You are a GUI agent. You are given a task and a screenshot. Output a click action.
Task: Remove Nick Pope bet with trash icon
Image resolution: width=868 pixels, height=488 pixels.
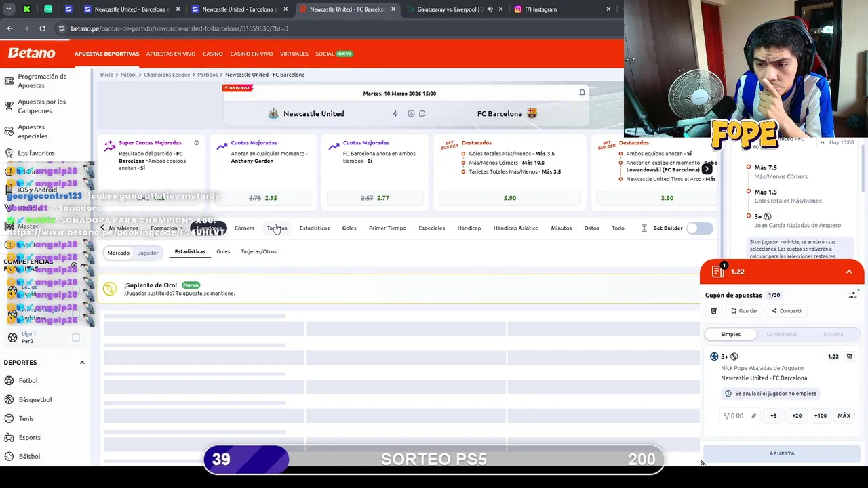849,357
